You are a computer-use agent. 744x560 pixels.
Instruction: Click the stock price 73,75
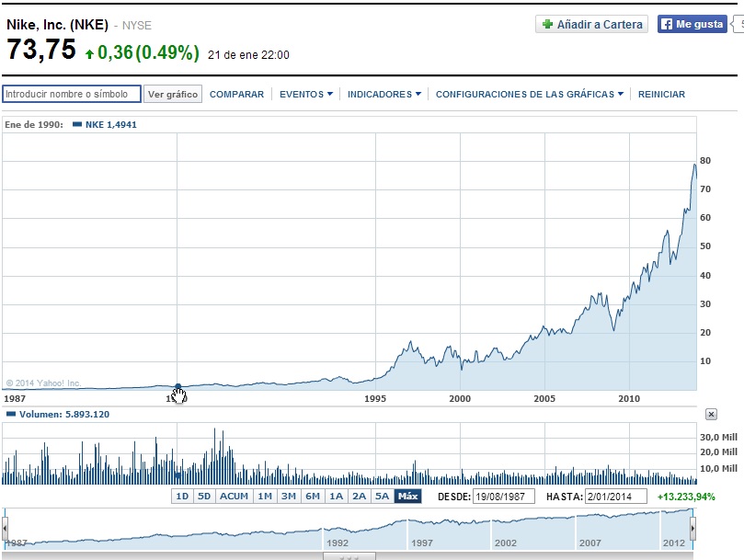[41, 50]
